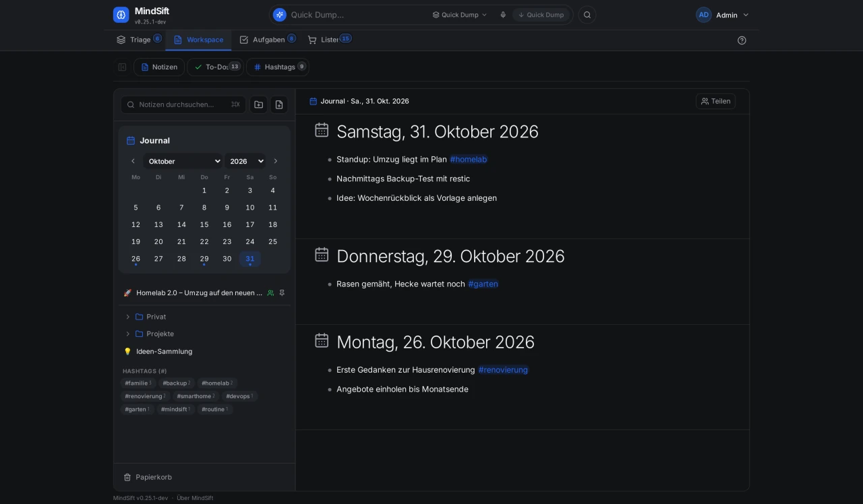863x504 pixels.
Task: Click the MindSift logo icon
Action: coord(121,15)
